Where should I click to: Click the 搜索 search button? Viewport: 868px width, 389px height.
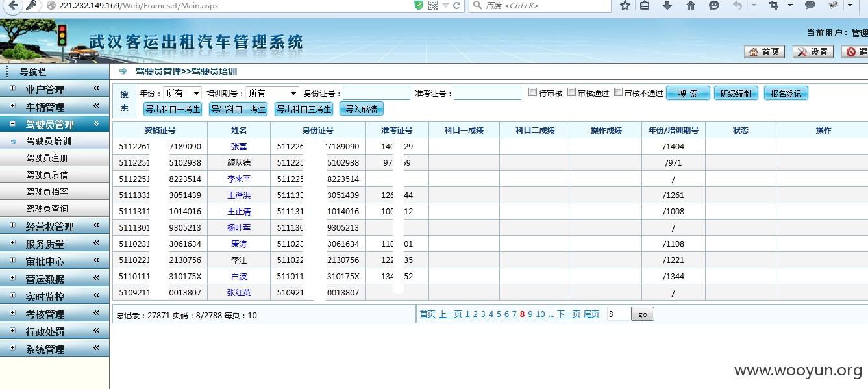(x=688, y=94)
